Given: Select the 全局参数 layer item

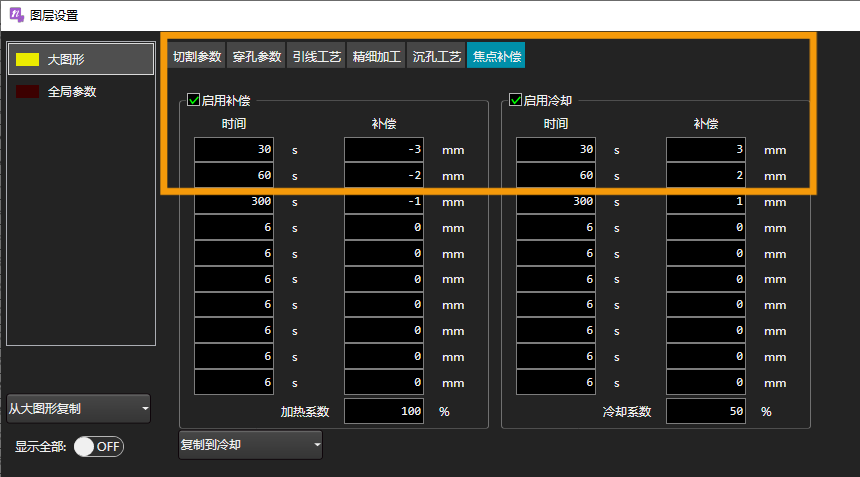Looking at the screenshot, I should [72, 92].
